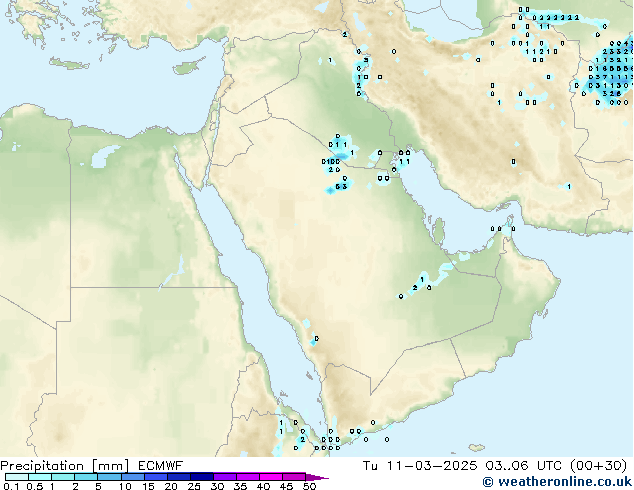Click the '0.5' legend scale label
This screenshot has width=634, height=490.
(35, 486)
